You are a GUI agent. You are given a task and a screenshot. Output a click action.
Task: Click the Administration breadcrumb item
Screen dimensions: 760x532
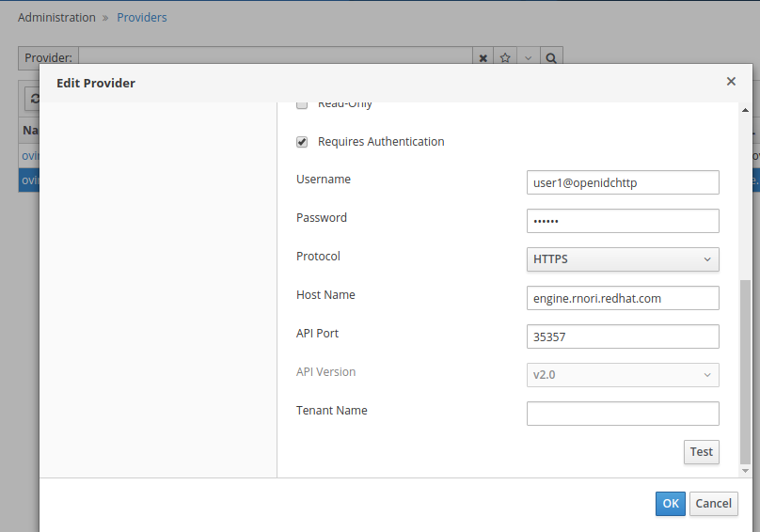click(56, 17)
